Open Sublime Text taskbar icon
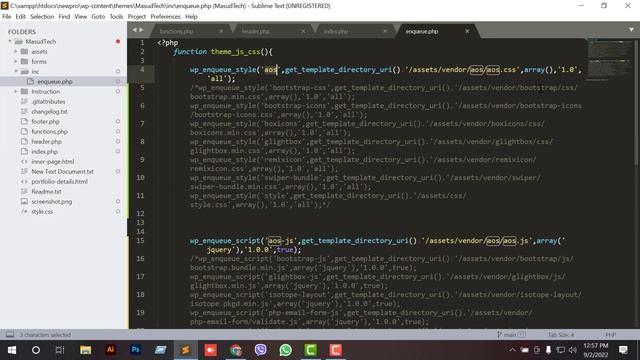640x360 pixels. 186,350
